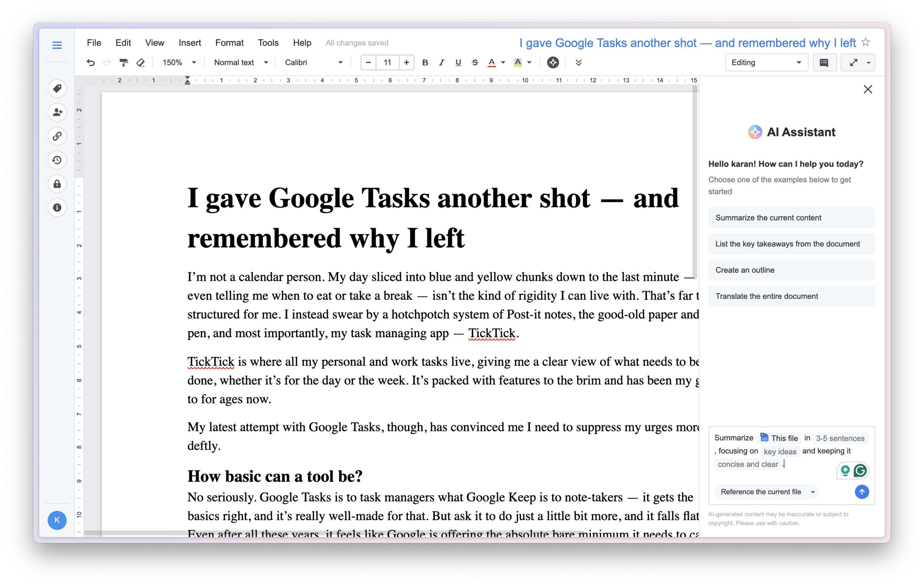Screen dimensions: 924x587
Task: Open the AI Assistant toolbar icon
Action: (553, 62)
